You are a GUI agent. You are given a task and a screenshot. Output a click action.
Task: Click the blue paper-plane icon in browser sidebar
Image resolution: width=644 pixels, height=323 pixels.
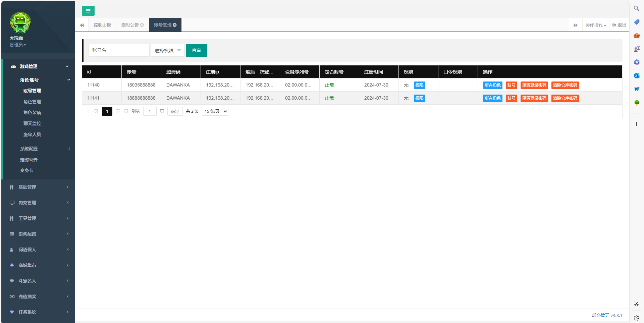tap(636, 89)
